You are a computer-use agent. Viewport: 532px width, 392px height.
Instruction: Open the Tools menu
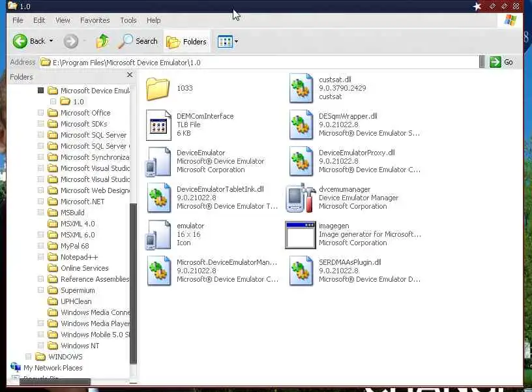pyautogui.click(x=128, y=20)
